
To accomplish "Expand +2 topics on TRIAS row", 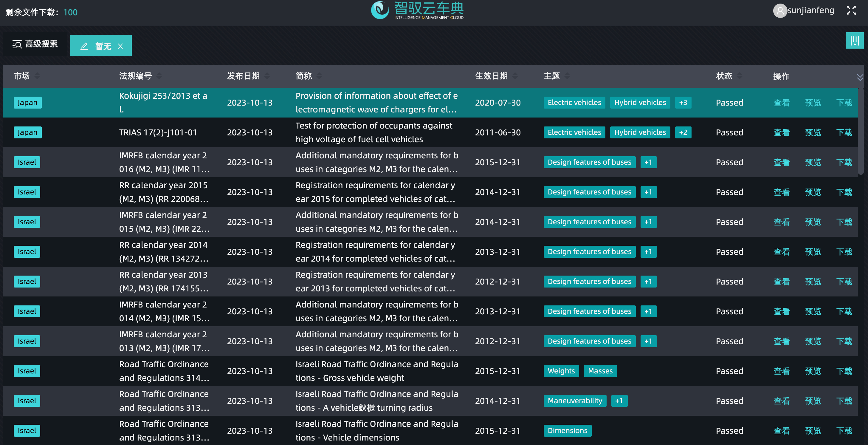I will [683, 132].
